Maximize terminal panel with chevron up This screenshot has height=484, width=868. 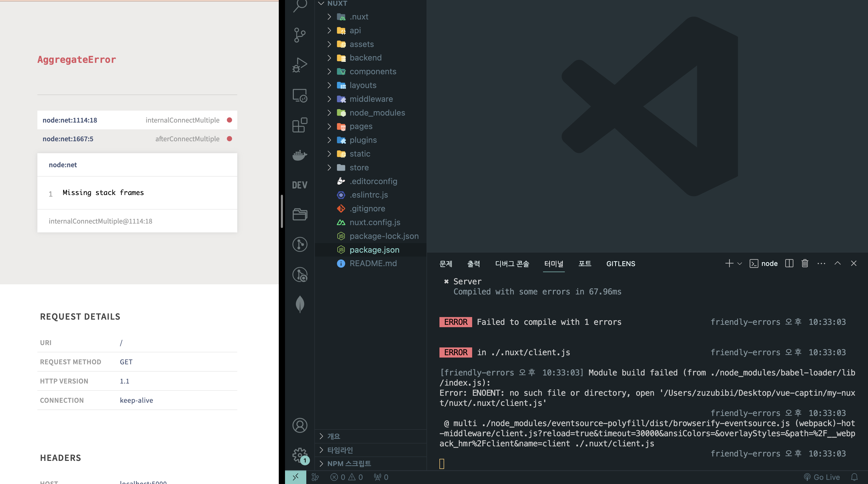pos(837,263)
